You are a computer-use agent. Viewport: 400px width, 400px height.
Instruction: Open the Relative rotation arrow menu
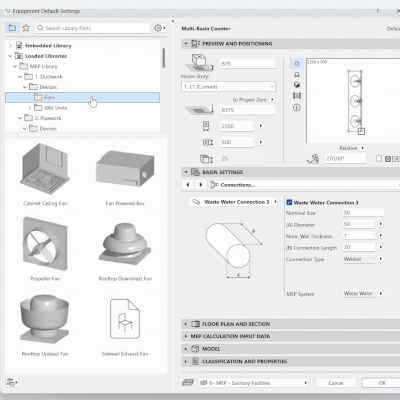coord(363,148)
